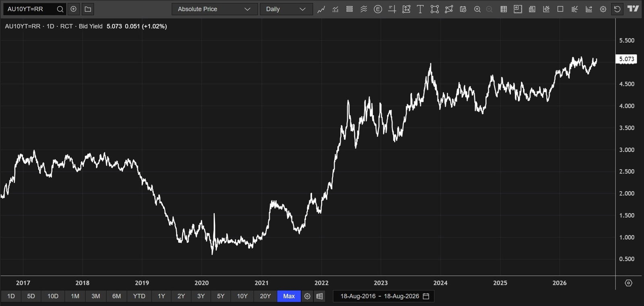Reset the chart with the undo arrow
644x306 pixels.
click(617, 9)
